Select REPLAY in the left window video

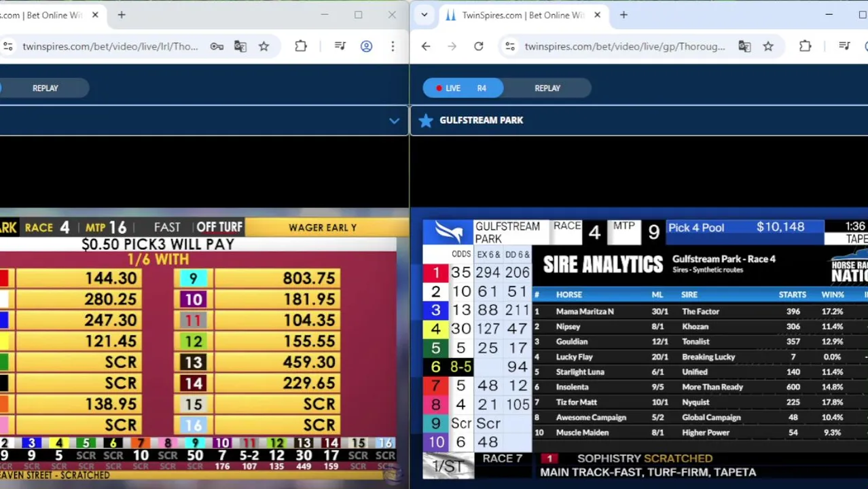coord(46,88)
